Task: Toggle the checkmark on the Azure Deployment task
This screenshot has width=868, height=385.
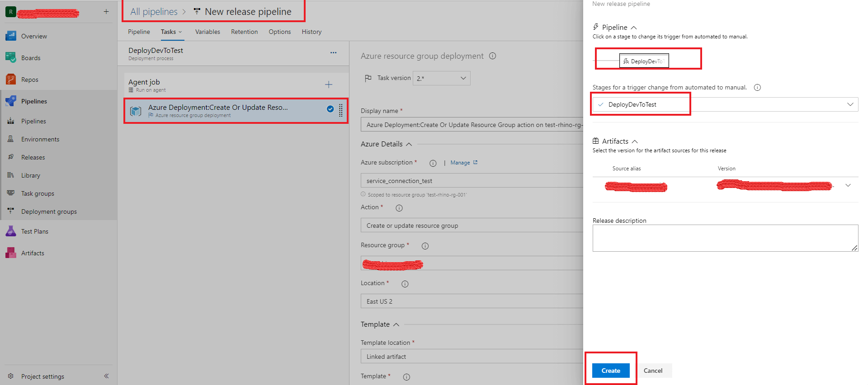Action: tap(330, 108)
